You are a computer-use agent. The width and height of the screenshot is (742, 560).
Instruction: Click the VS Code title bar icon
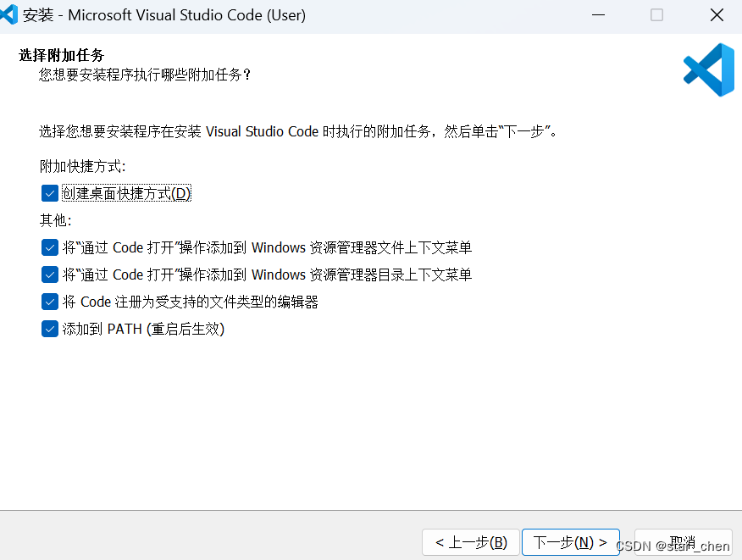click(8, 14)
